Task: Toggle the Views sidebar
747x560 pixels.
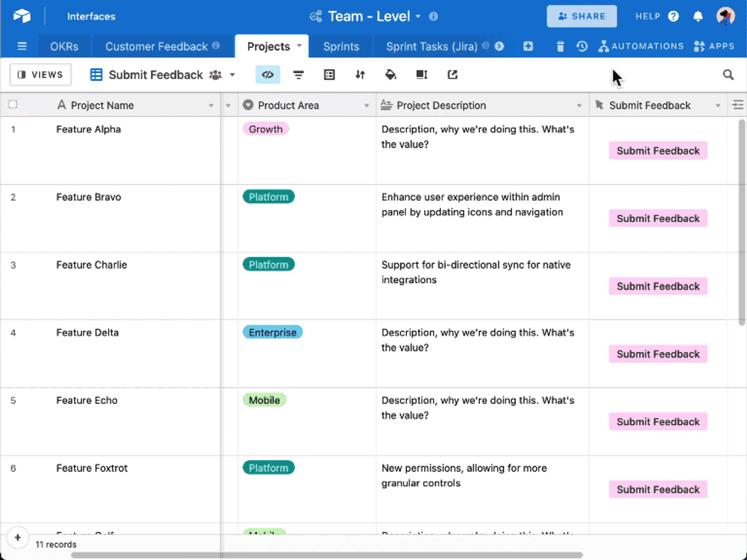Action: (x=40, y=75)
